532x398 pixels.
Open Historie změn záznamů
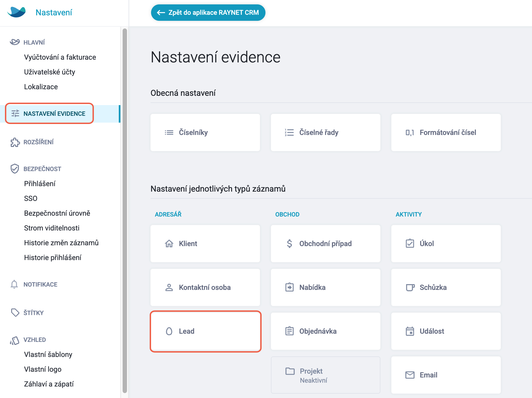coord(61,243)
